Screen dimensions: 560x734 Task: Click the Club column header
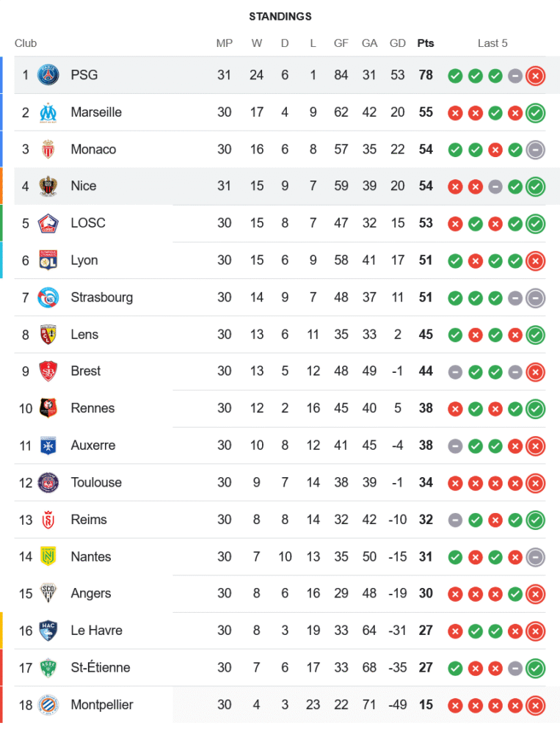(x=26, y=43)
